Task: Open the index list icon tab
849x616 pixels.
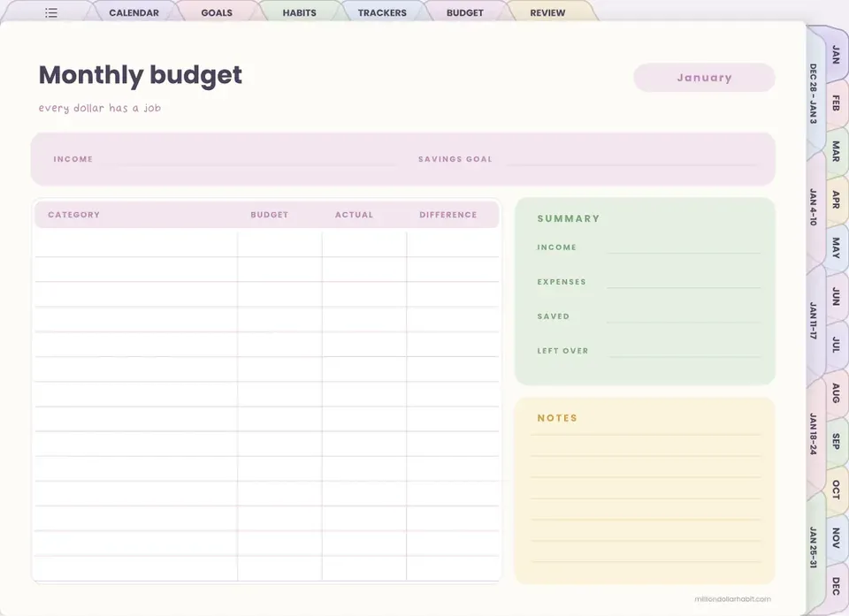Action: (51, 12)
